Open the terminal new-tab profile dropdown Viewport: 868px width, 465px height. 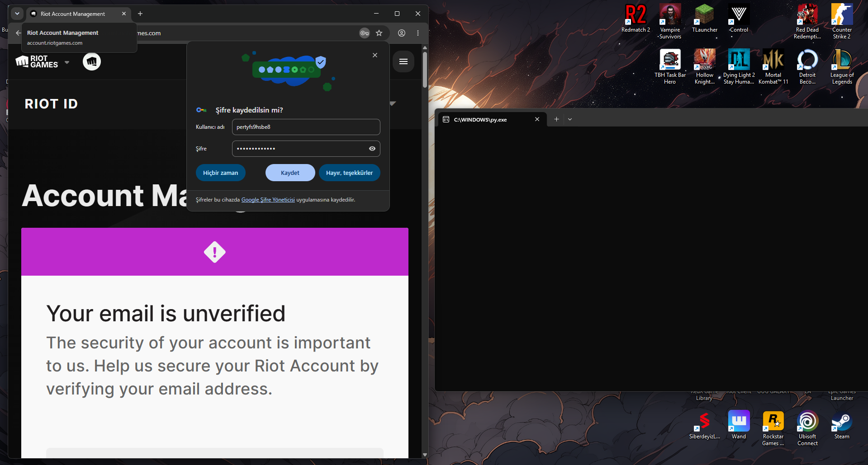coord(570,119)
